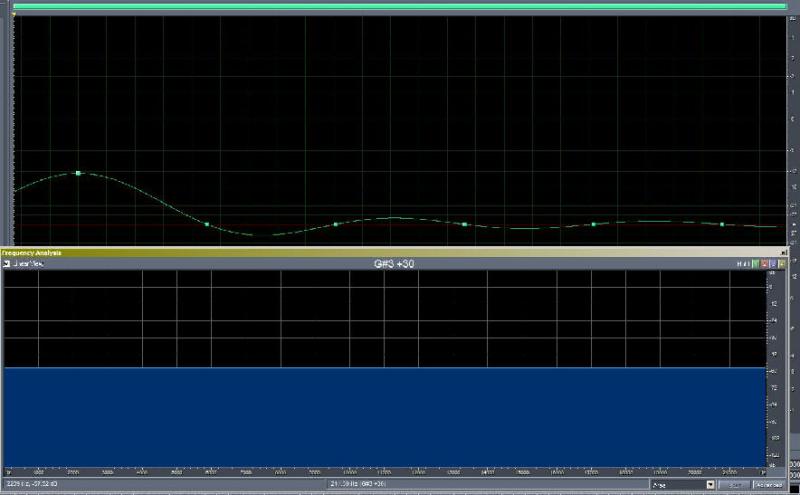
Task: Select the second control point on the envelope curve
Action: click(x=207, y=224)
